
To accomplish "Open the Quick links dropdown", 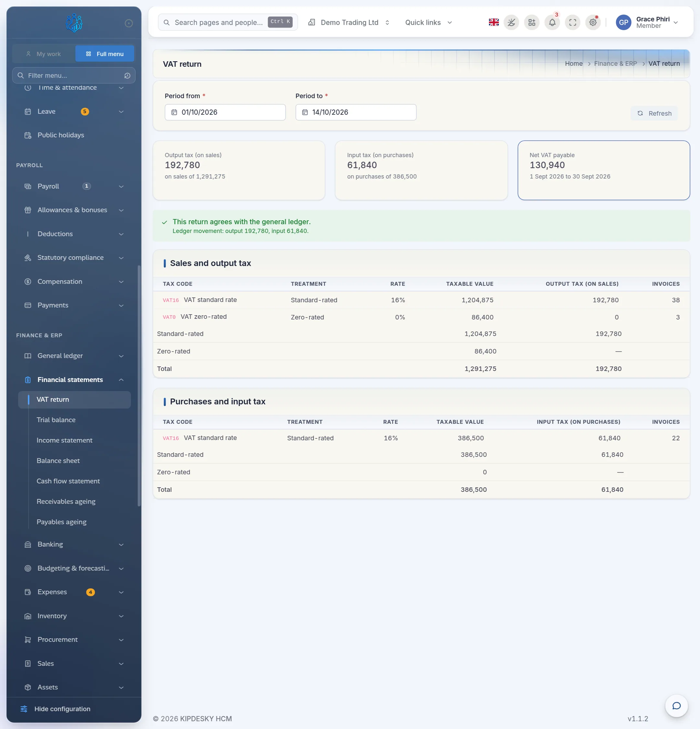I will [x=428, y=22].
